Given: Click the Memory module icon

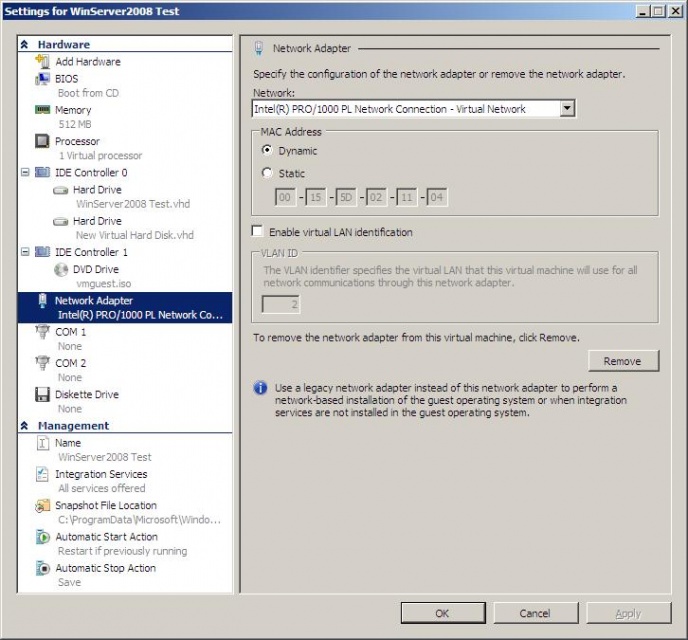Looking at the screenshot, I should (43, 110).
